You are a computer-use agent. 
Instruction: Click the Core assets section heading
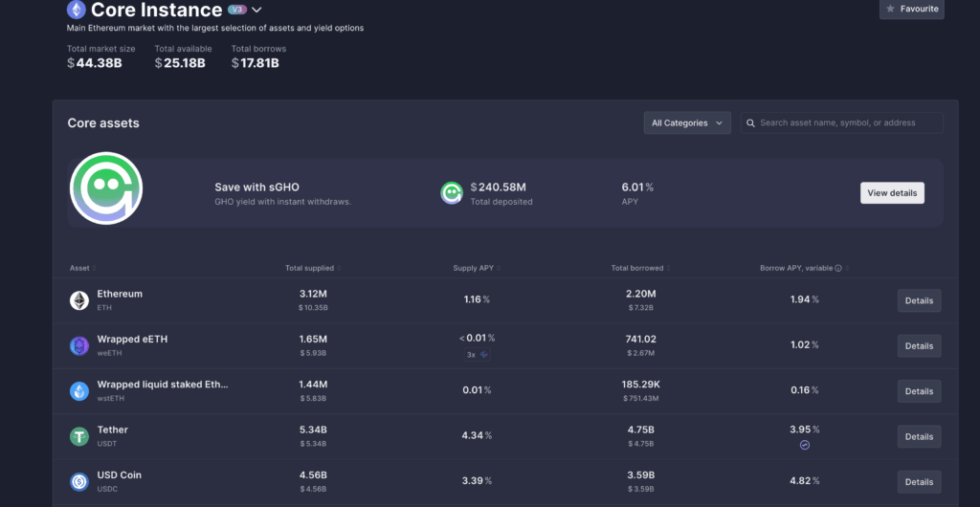pyautogui.click(x=103, y=123)
